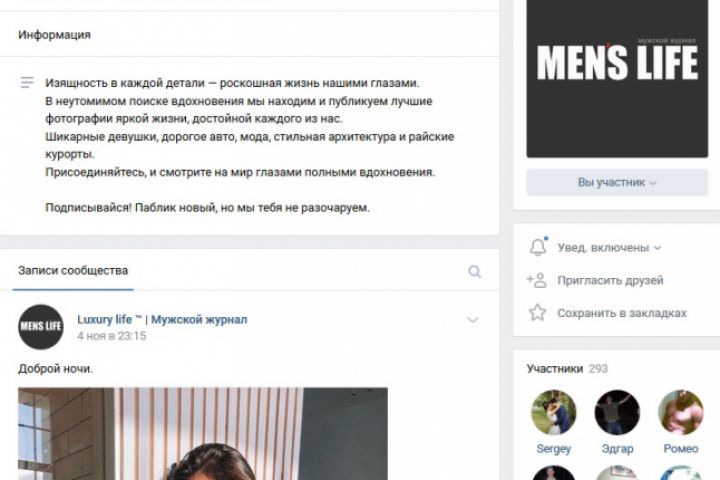The width and height of the screenshot is (720, 480).
Task: Open the "Участники 293" members list
Action: click(567, 368)
